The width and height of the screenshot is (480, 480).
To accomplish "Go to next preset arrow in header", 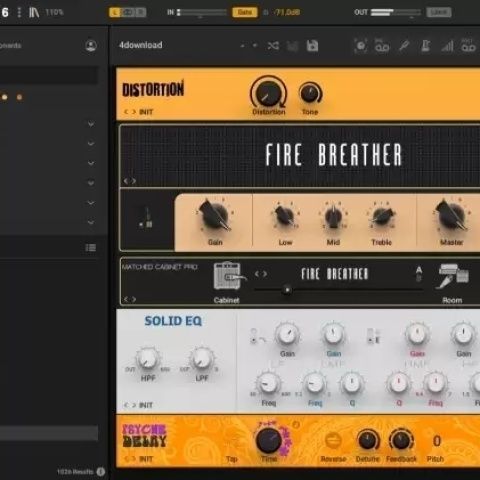I will pyautogui.click(x=255, y=45).
